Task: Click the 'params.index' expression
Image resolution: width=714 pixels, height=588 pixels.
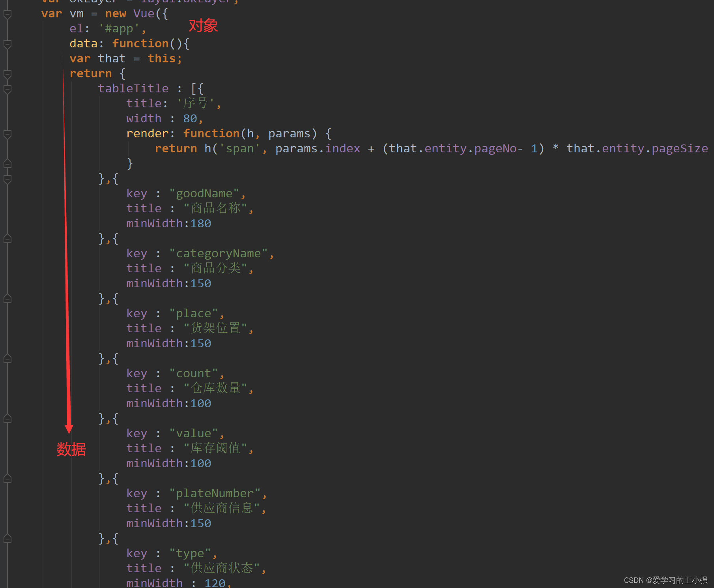Action: click(318, 149)
